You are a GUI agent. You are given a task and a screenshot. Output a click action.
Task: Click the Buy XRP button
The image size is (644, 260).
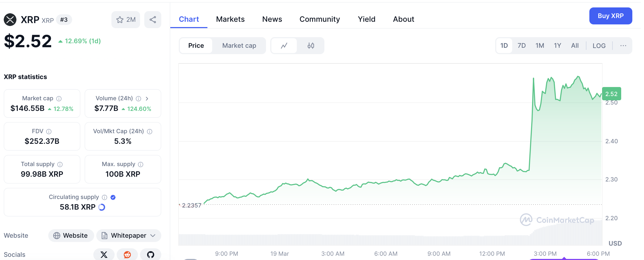coord(611,16)
